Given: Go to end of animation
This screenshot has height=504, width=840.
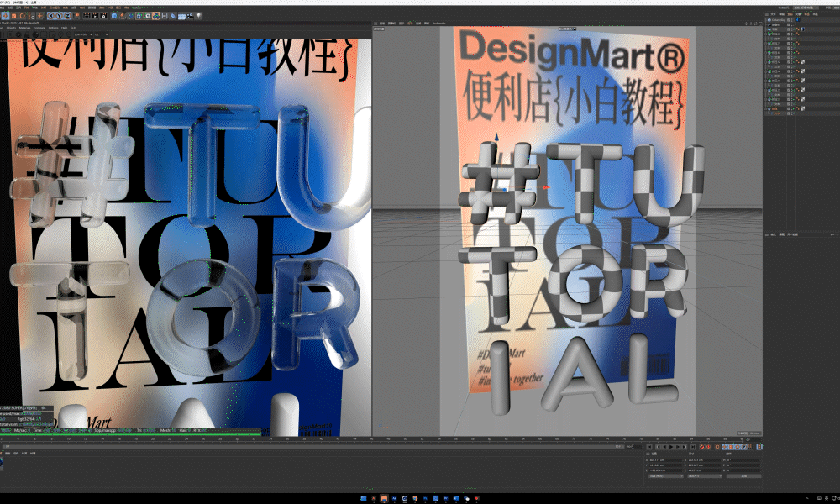Looking at the screenshot, I should pos(693,447).
